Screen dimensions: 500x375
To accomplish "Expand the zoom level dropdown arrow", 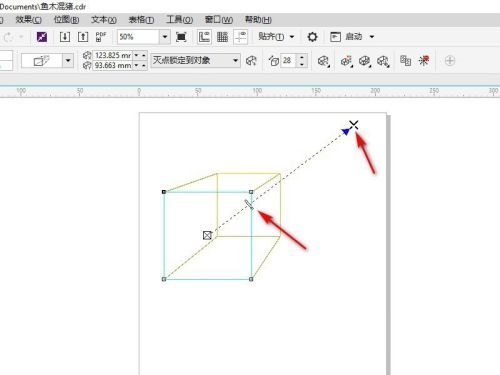I will pyautogui.click(x=165, y=37).
